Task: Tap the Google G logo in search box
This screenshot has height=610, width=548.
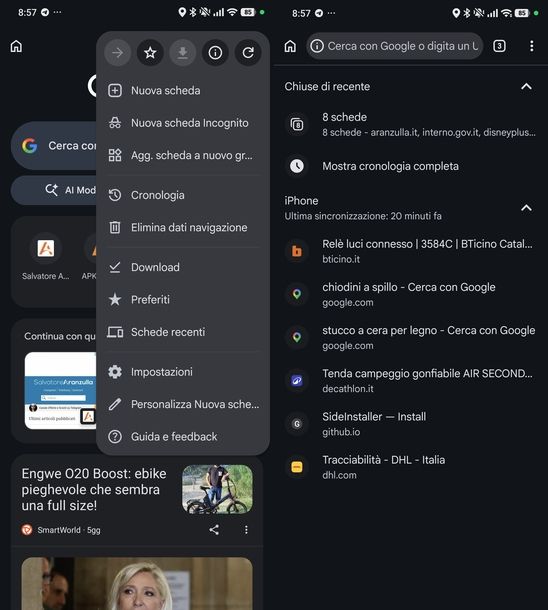Action: [30, 145]
